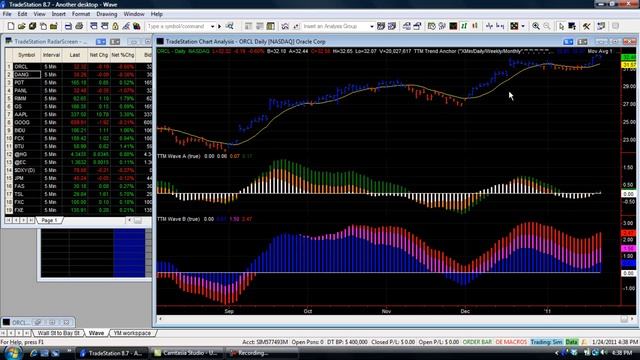Select the ORCL row in RadarScreen

click(x=78, y=67)
